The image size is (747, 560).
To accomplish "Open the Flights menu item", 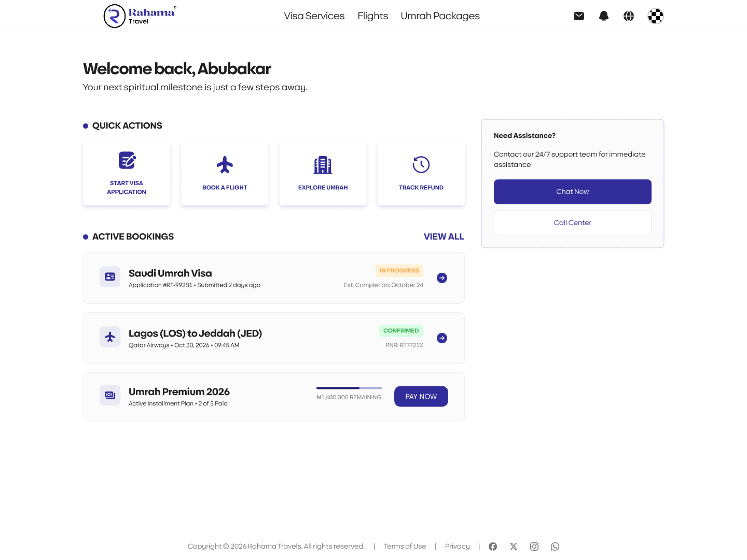I will (373, 16).
